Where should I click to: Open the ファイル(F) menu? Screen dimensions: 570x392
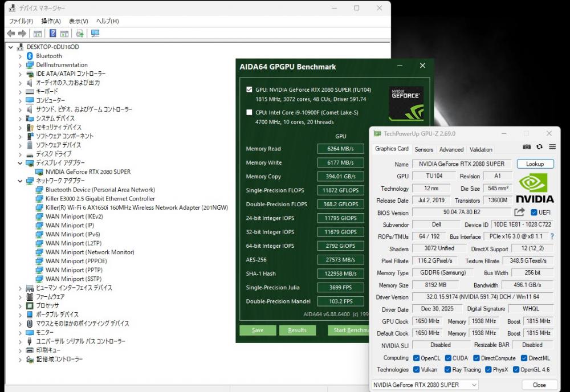click(21, 21)
